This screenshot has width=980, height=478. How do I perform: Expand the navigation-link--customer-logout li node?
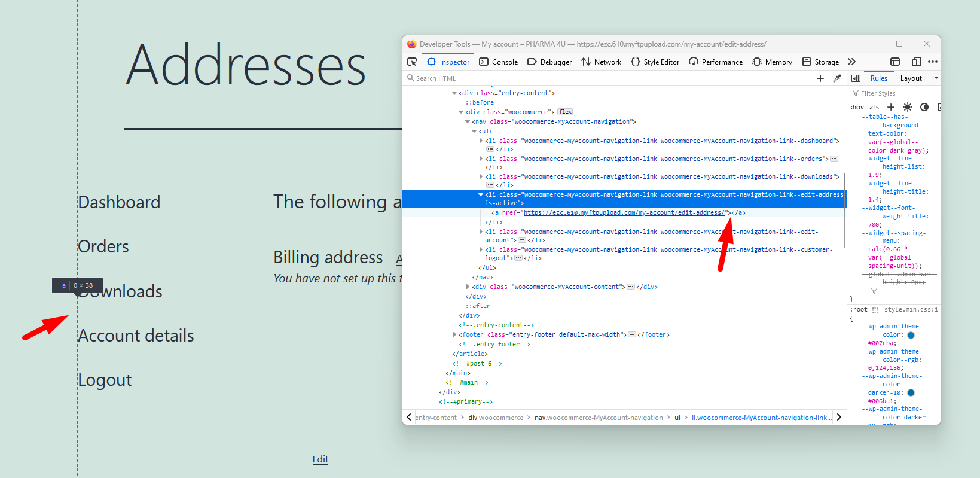pyautogui.click(x=481, y=250)
